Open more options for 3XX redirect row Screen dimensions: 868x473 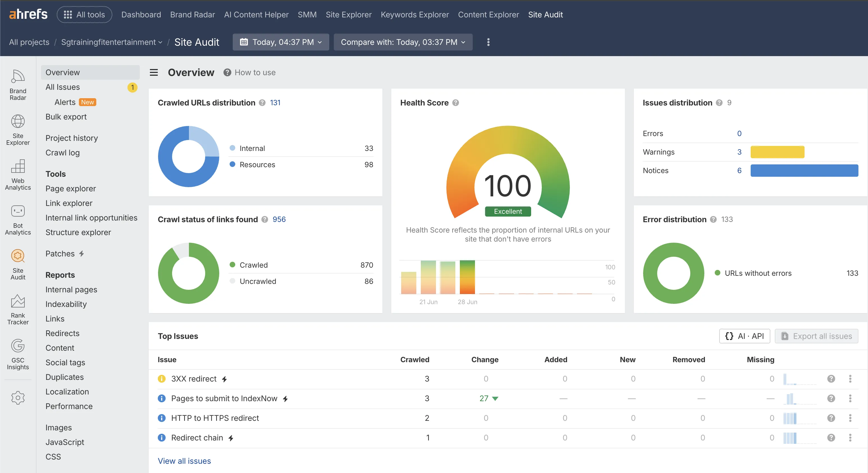pos(850,379)
